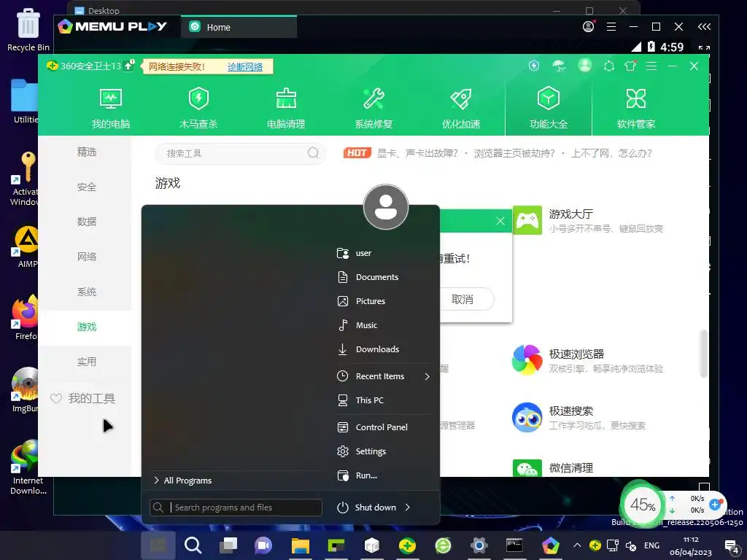Click 360 tools list vertical scrollbar

click(x=704, y=354)
